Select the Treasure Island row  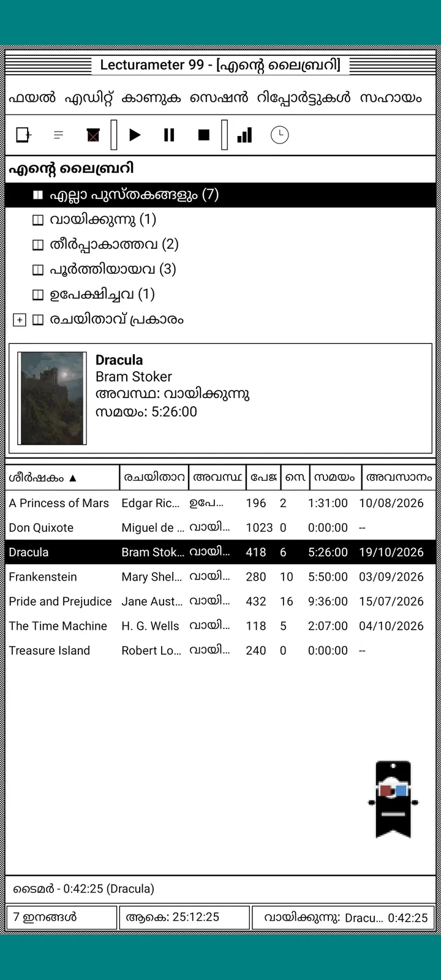[221, 650]
